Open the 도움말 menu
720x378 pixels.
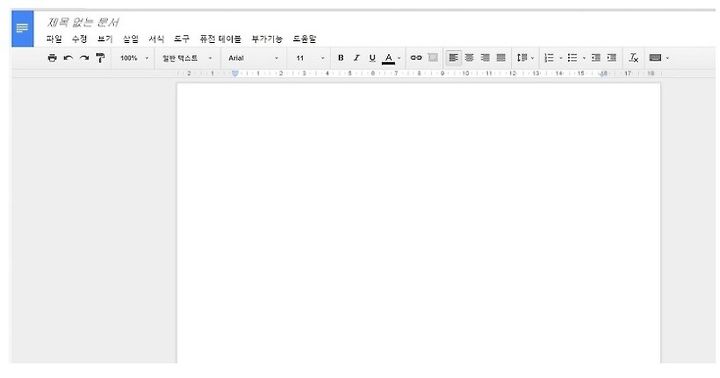pos(305,39)
